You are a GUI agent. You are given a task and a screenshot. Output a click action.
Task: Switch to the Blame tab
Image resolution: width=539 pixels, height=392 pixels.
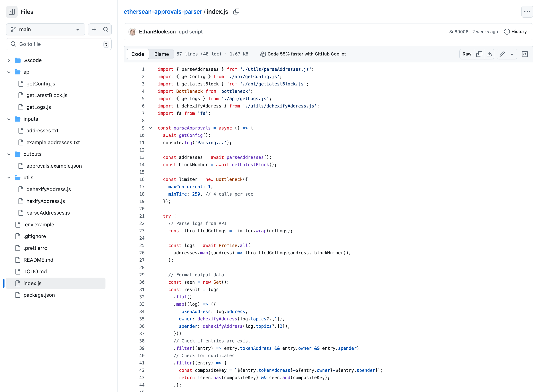[161, 54]
